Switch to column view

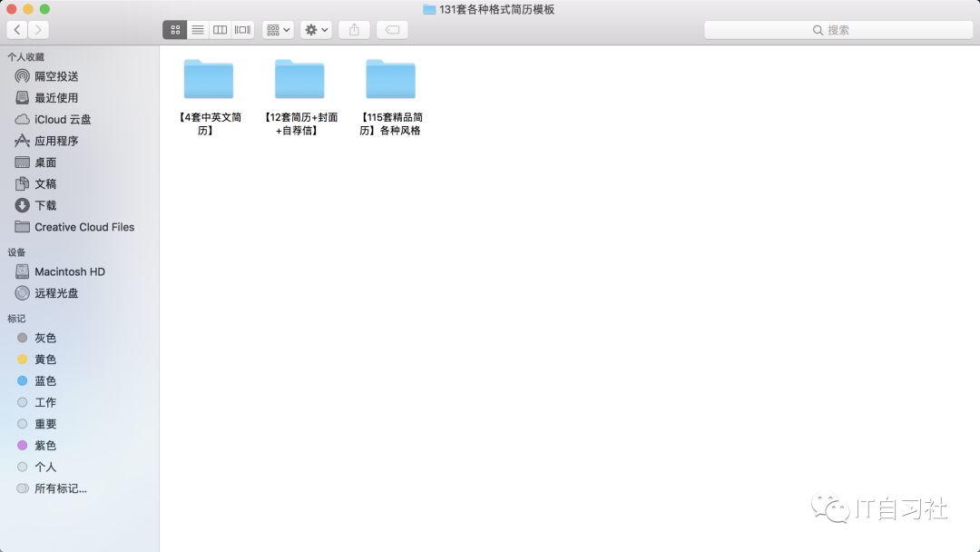[x=220, y=29]
